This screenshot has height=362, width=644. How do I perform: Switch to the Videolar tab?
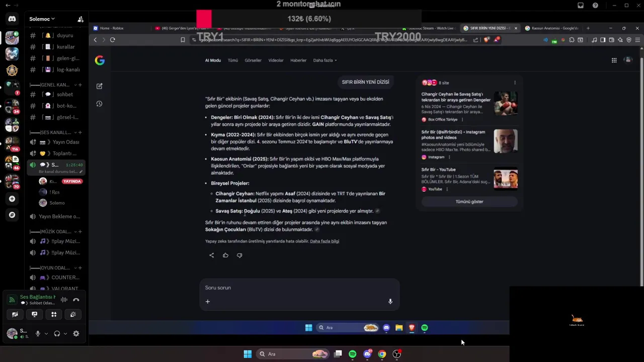click(x=276, y=60)
